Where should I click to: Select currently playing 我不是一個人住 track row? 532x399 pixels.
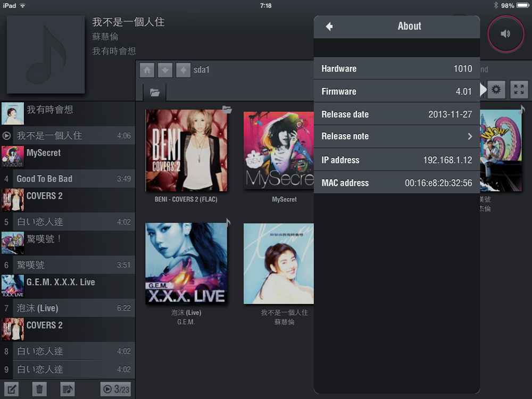[68, 136]
